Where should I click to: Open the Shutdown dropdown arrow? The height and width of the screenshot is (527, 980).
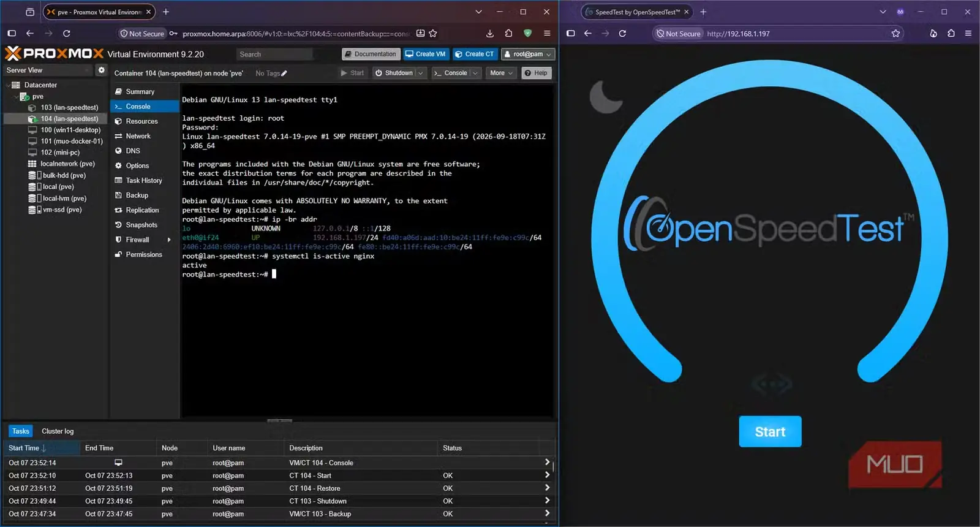click(x=420, y=73)
